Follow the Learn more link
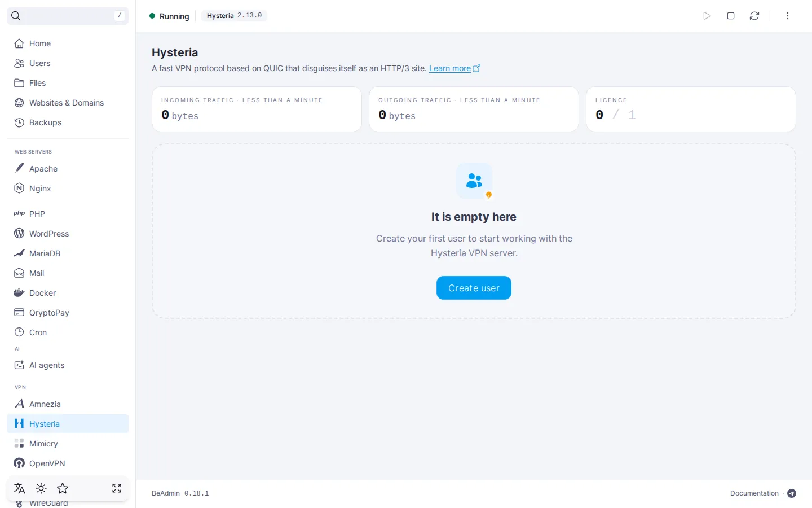Screen dimensions: 812x508 tap(454, 68)
